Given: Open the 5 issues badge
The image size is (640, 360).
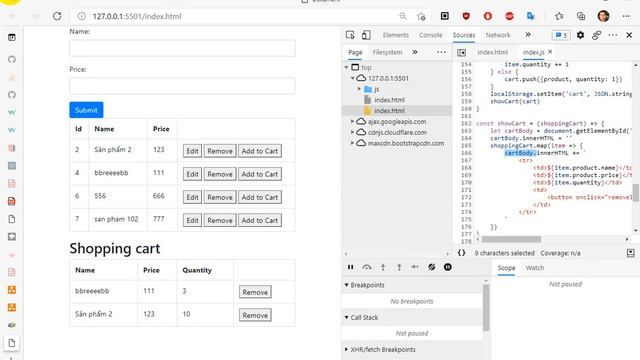Looking at the screenshot, I should coord(561,35).
